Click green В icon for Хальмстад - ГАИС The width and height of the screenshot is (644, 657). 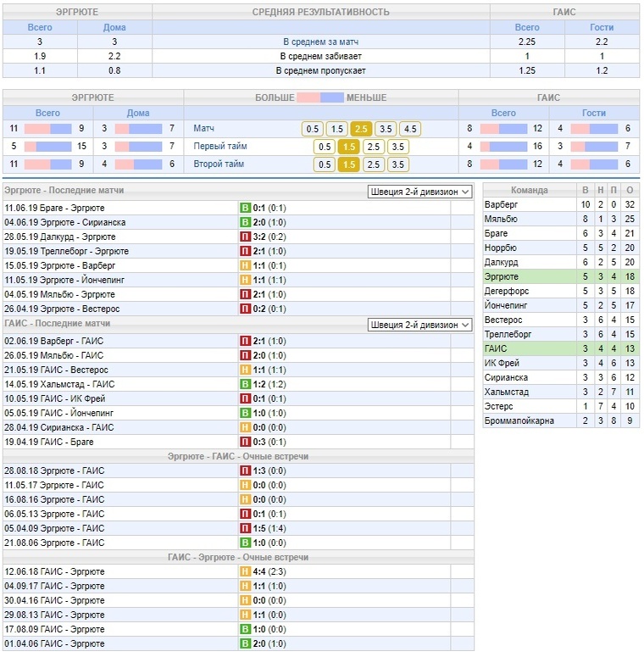245,384
